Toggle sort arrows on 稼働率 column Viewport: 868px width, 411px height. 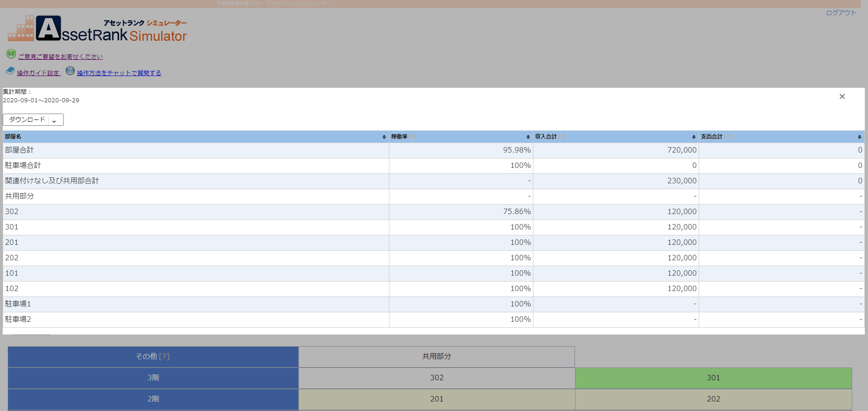[528, 137]
